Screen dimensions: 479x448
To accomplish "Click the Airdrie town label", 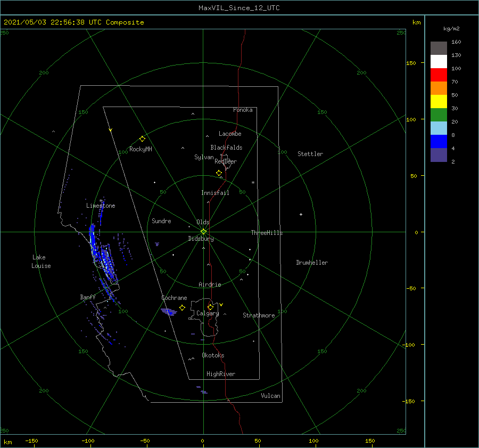I will (210, 284).
